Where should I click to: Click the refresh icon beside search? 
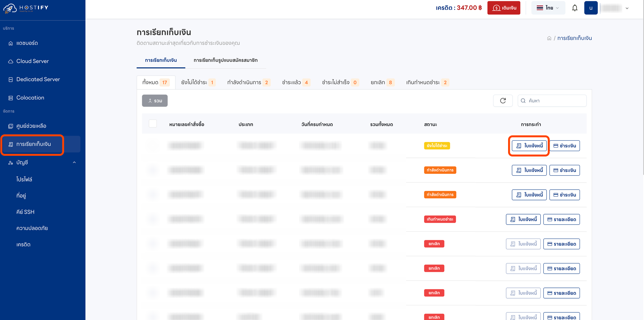tap(502, 101)
